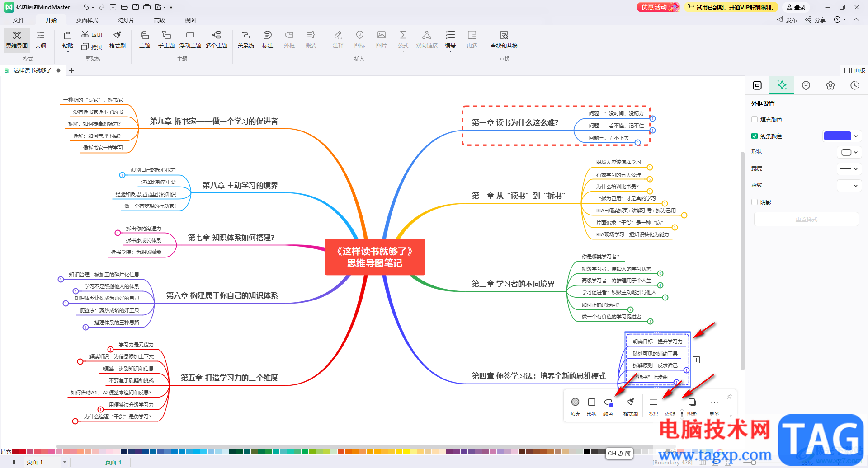Open the history clock side panel tab

(855, 85)
